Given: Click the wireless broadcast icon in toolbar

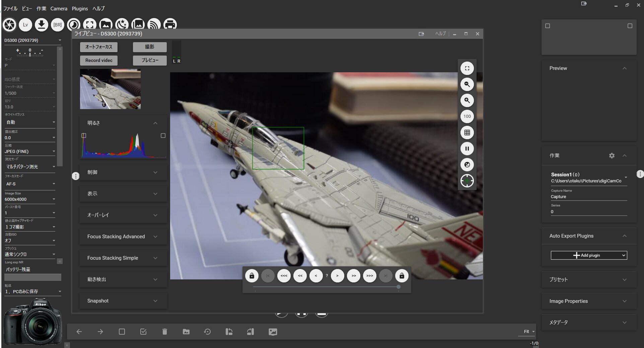Looking at the screenshot, I should (154, 24).
